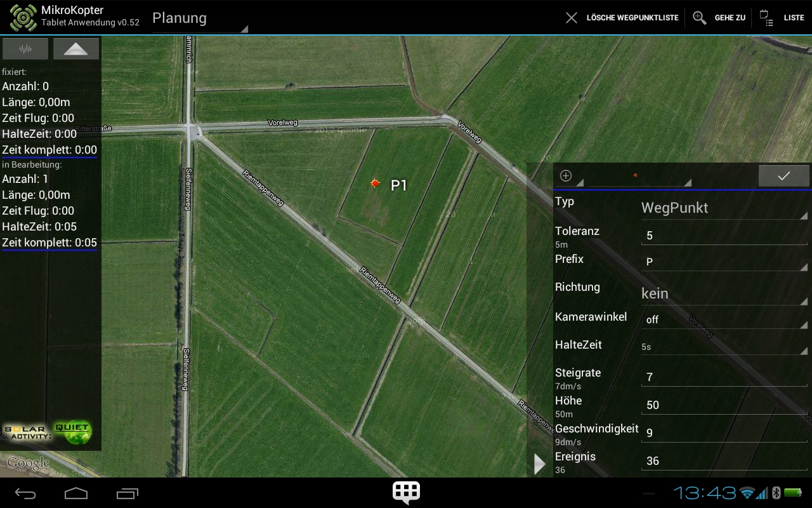This screenshot has height=508, width=812.
Task: Confirm waypoint with the checkmark button
Action: tap(783, 177)
